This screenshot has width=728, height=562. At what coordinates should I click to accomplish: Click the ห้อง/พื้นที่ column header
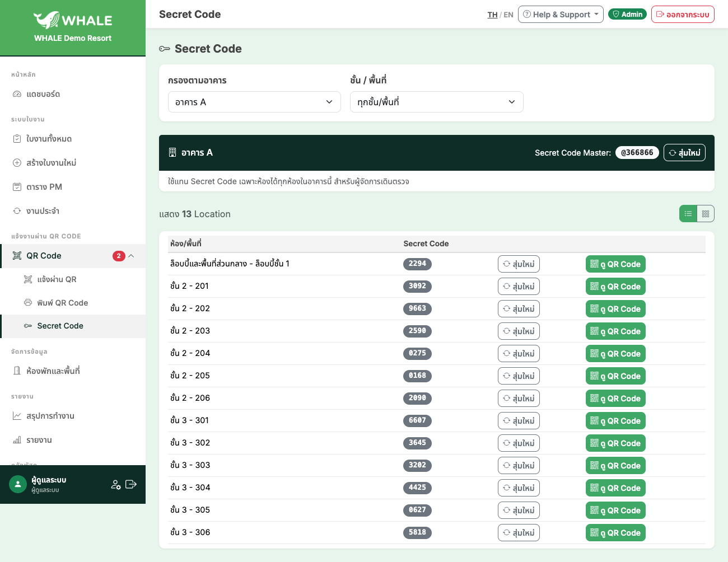(186, 243)
